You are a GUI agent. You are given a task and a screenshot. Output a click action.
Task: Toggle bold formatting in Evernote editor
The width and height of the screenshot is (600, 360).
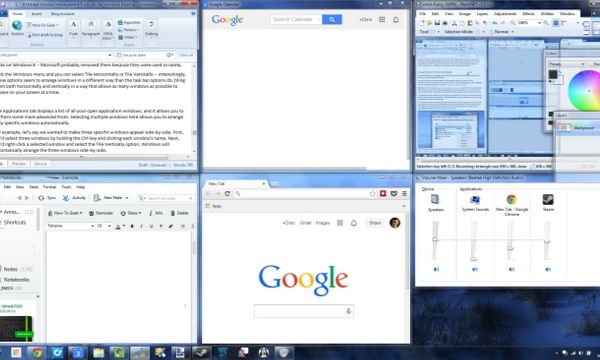(132, 226)
